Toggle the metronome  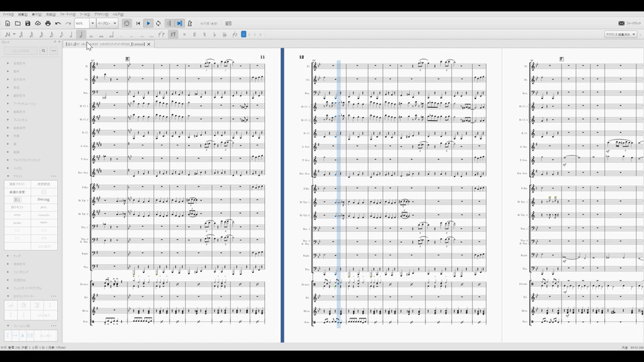tap(190, 23)
